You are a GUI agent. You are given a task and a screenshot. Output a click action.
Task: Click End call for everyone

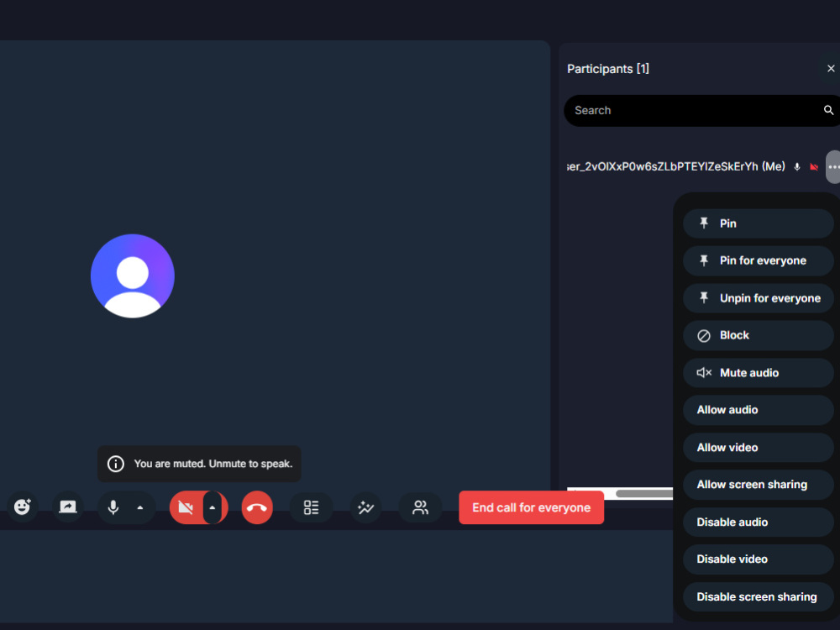532,507
